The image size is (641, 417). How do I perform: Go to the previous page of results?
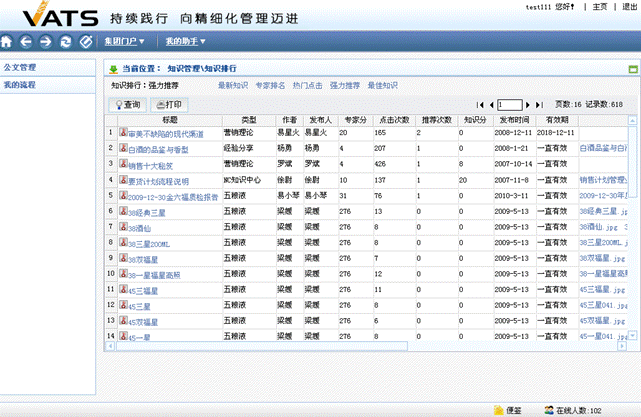490,104
